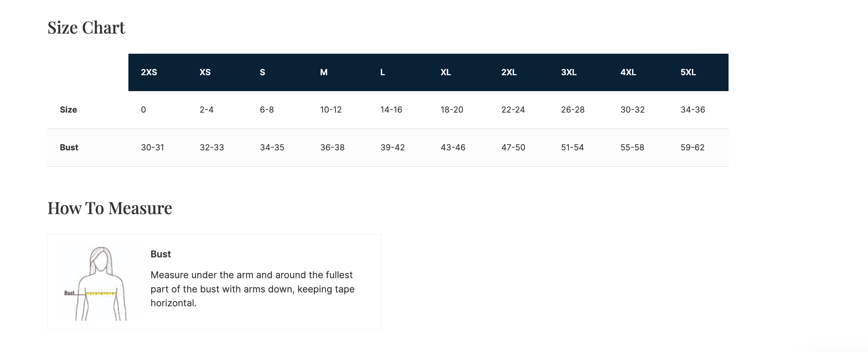Click the Bust title in measuring guide
Image resolution: width=868 pixels, height=352 pixels.
(161, 254)
